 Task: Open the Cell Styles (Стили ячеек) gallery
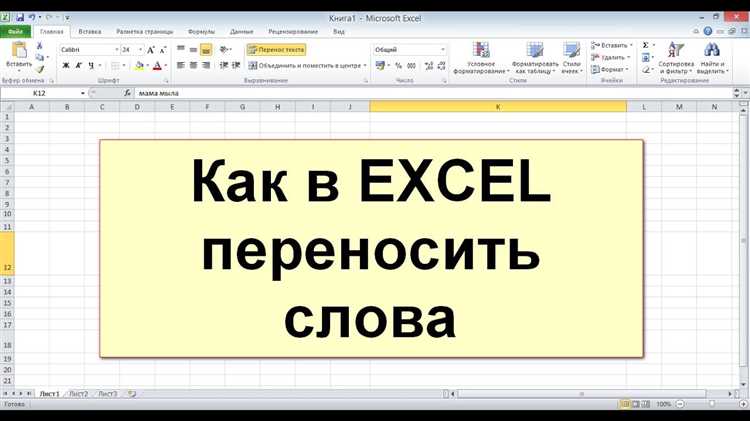pyautogui.click(x=571, y=58)
